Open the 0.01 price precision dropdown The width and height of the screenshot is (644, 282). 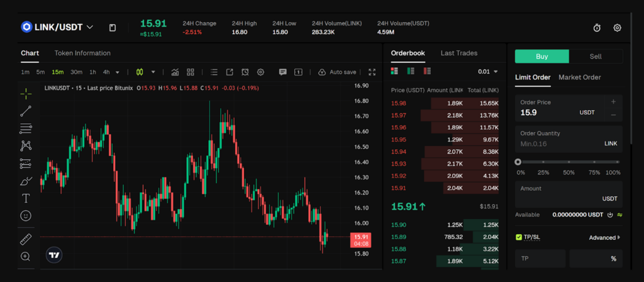pos(487,72)
